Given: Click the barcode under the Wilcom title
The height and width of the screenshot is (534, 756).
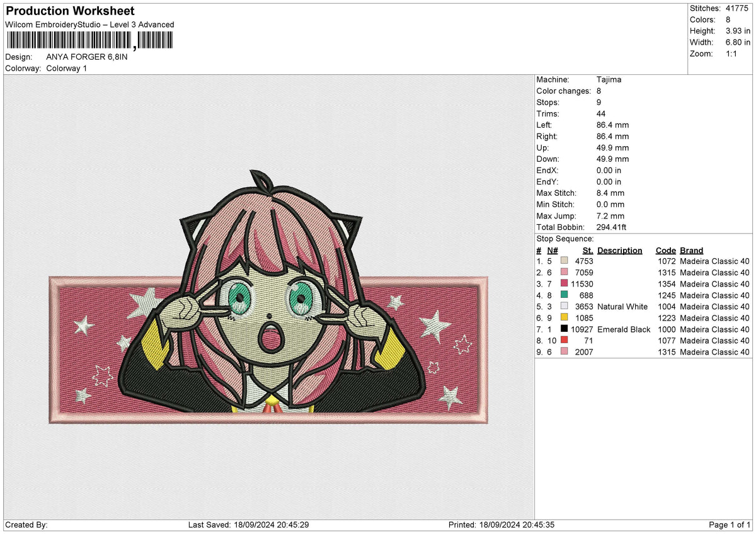Looking at the screenshot, I should 90,42.
